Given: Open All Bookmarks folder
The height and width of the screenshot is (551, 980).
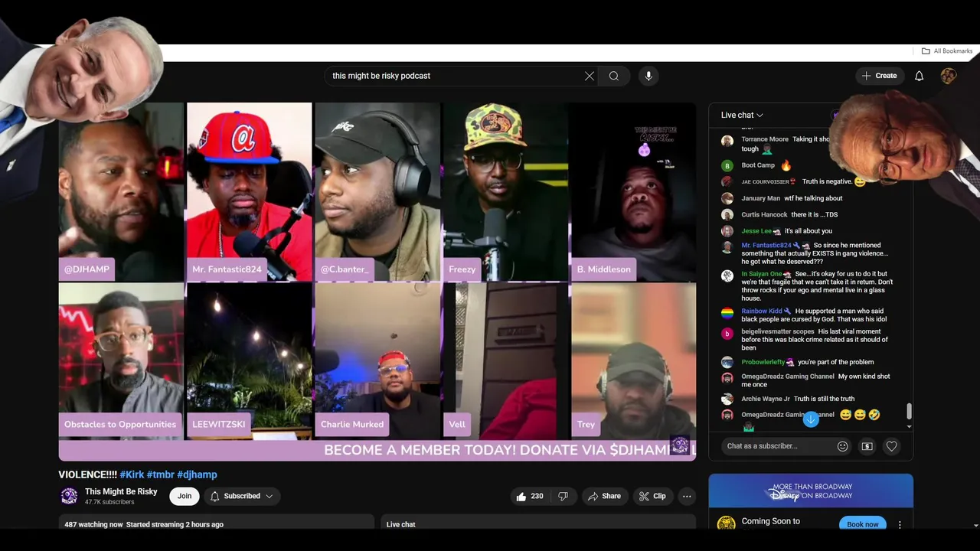Looking at the screenshot, I should (x=947, y=51).
